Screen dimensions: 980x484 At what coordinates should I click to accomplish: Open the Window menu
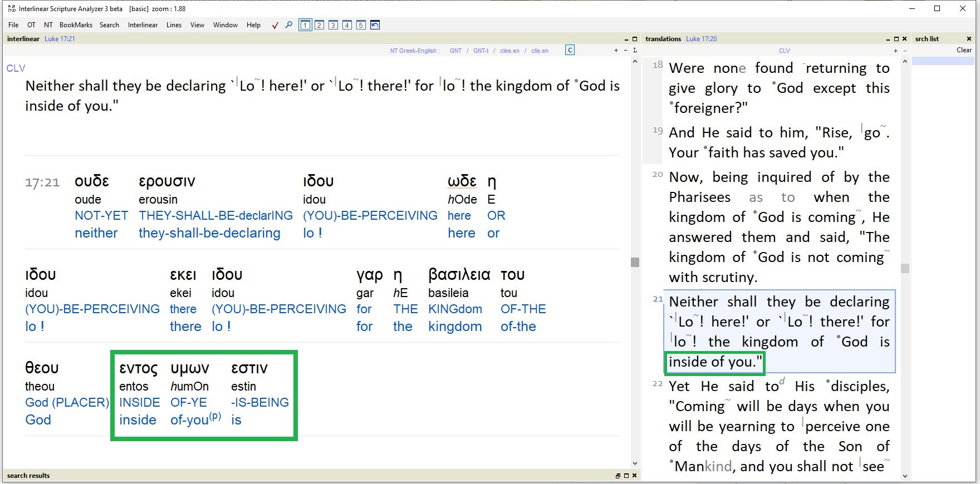(x=226, y=25)
